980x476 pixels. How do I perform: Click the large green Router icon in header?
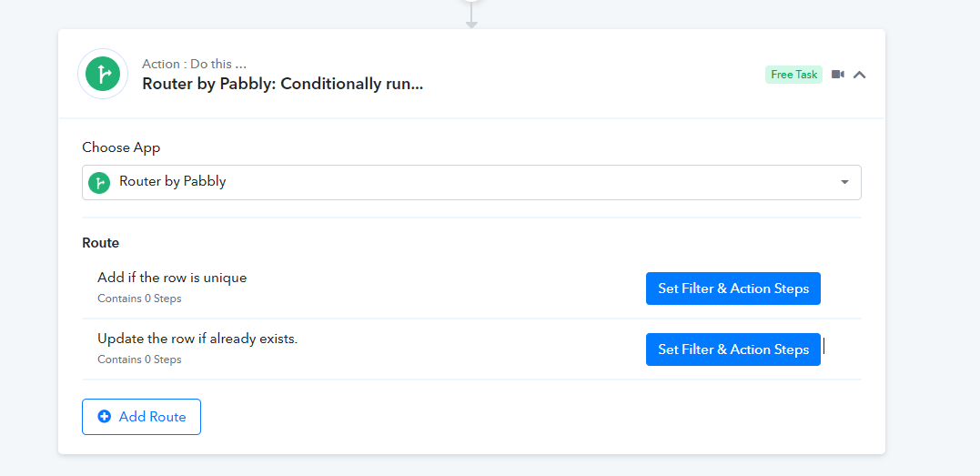click(x=103, y=74)
